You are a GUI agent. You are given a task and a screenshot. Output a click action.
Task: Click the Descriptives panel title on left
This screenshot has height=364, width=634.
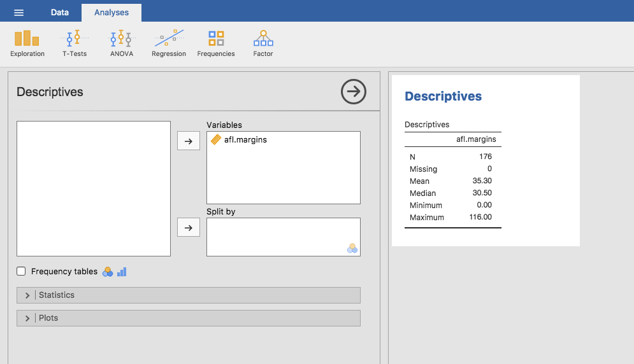point(50,92)
